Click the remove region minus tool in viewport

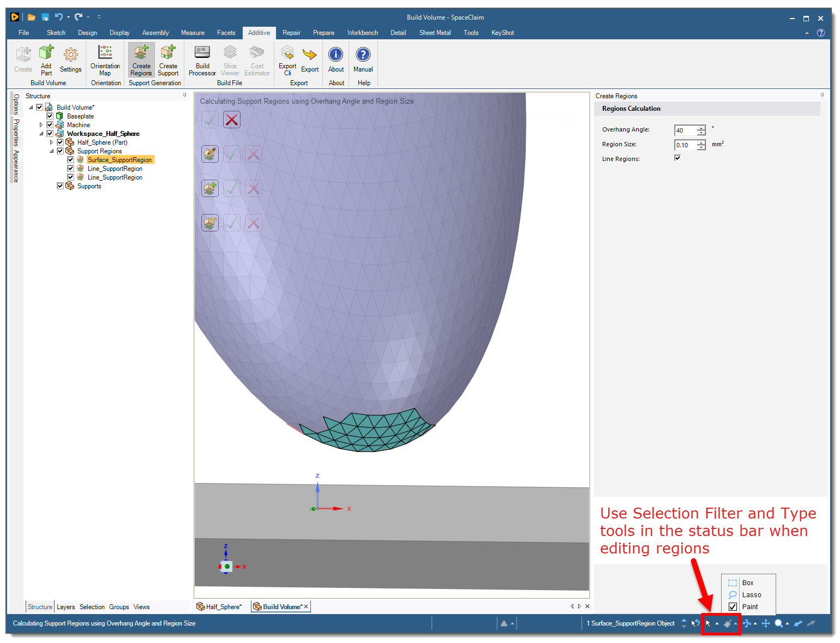[x=210, y=223]
